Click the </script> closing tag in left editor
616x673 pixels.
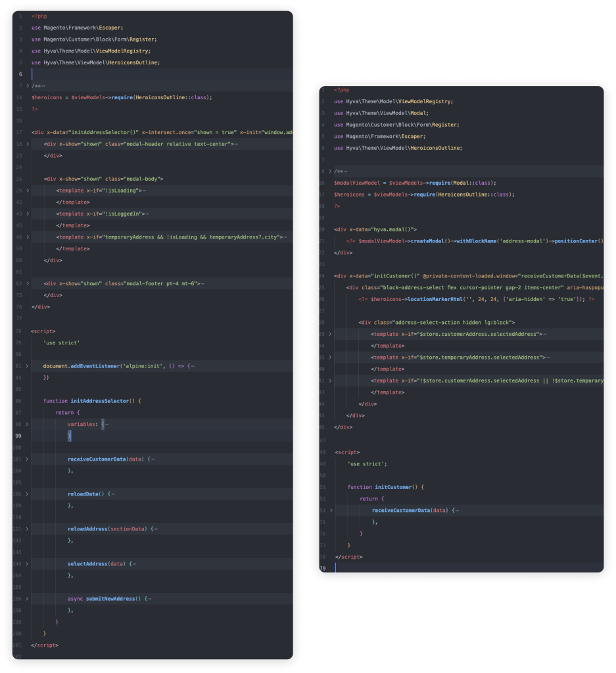(x=45, y=645)
